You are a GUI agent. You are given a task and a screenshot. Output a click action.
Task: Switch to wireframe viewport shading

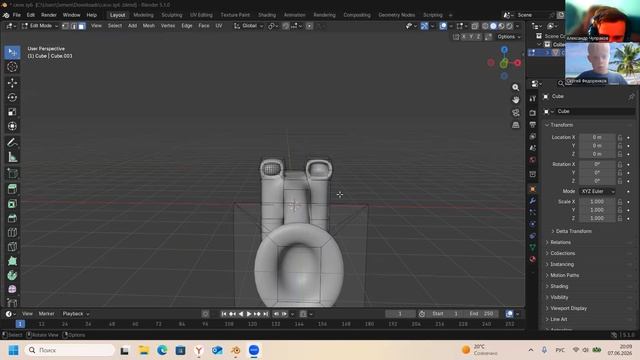[485, 26]
